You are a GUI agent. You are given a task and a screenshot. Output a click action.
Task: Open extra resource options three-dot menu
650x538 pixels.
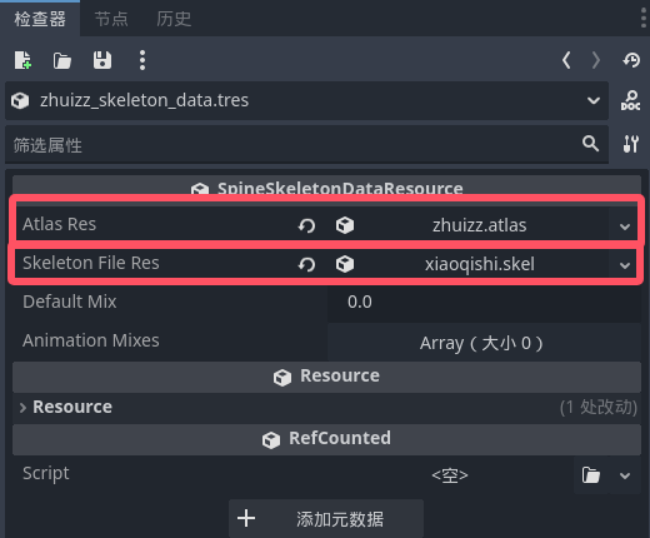[142, 61]
